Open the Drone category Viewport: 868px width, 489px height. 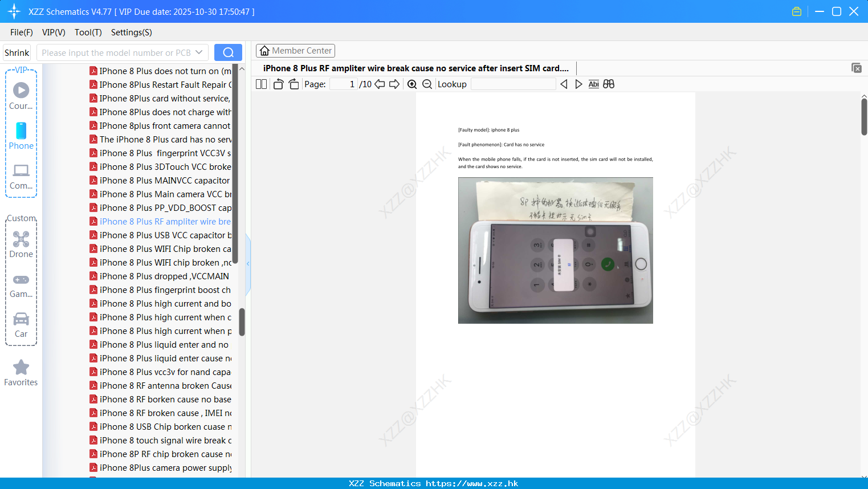(x=21, y=244)
